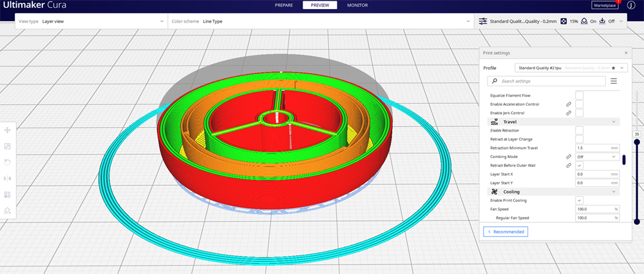
Task: Enable Jerk Control checkbox
Action: (x=579, y=113)
